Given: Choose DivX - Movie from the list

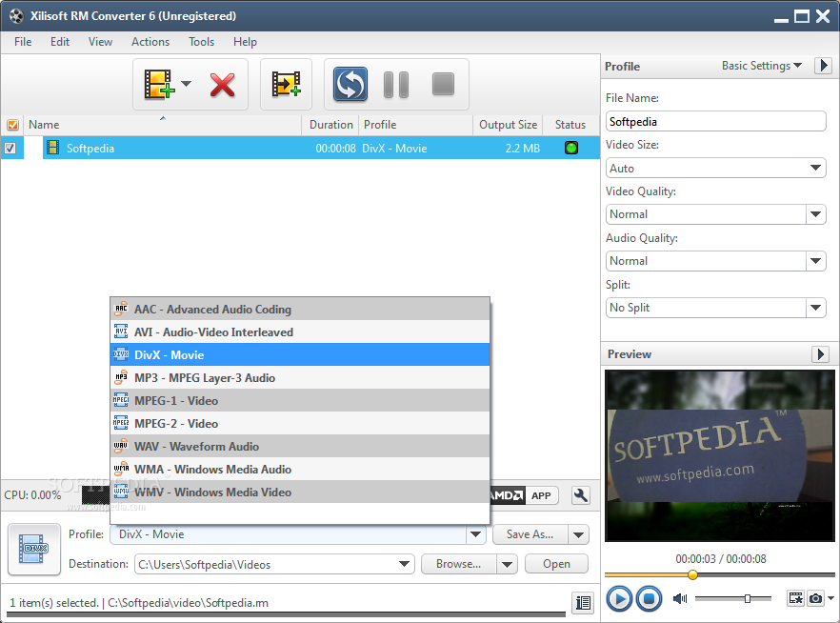Looking at the screenshot, I should coord(300,354).
